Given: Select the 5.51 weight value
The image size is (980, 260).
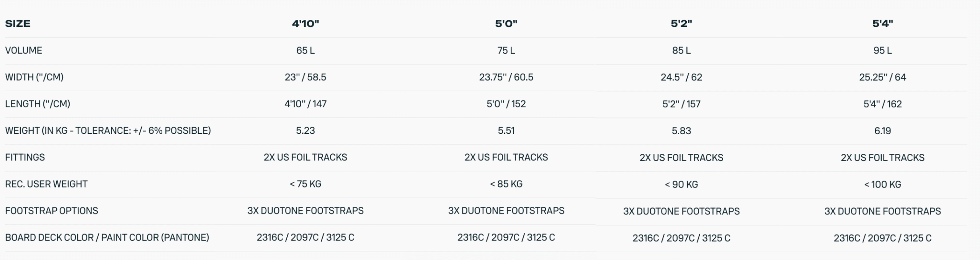Looking at the screenshot, I should [506, 131].
